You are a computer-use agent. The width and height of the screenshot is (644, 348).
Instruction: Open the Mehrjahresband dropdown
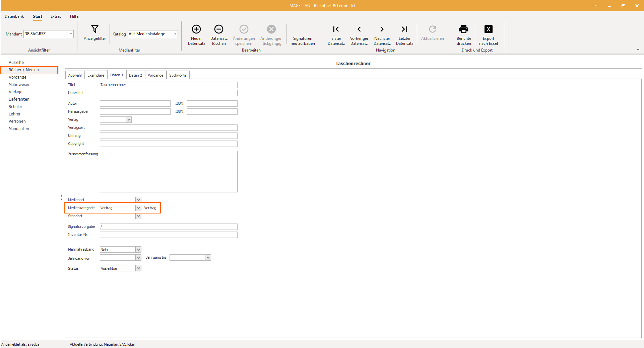pyautogui.click(x=138, y=250)
